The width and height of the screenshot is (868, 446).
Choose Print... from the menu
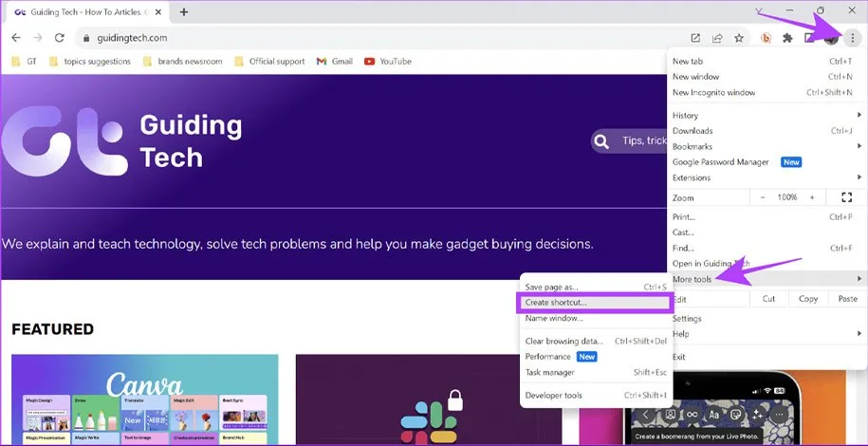pyautogui.click(x=767, y=216)
